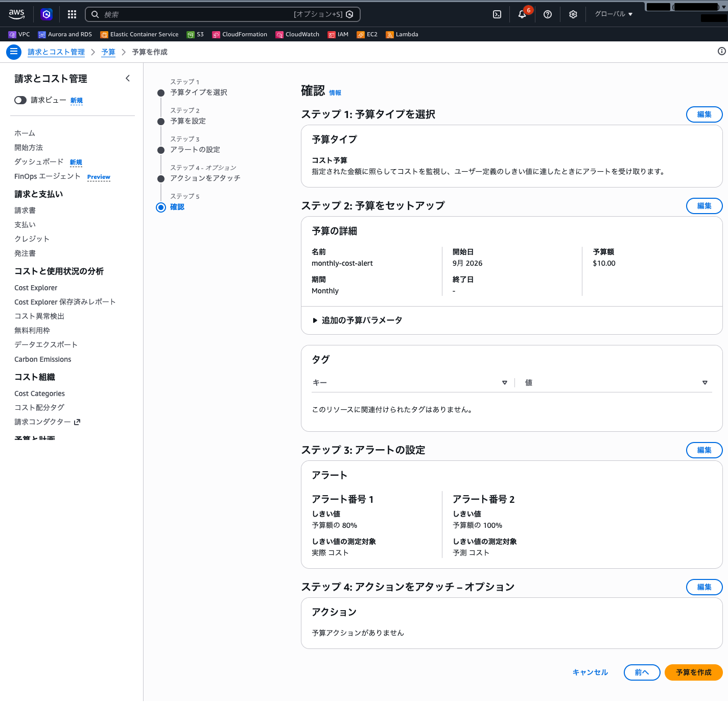Image resolution: width=728 pixels, height=721 pixels.
Task: Open S3 service shortcut
Action: pos(195,35)
